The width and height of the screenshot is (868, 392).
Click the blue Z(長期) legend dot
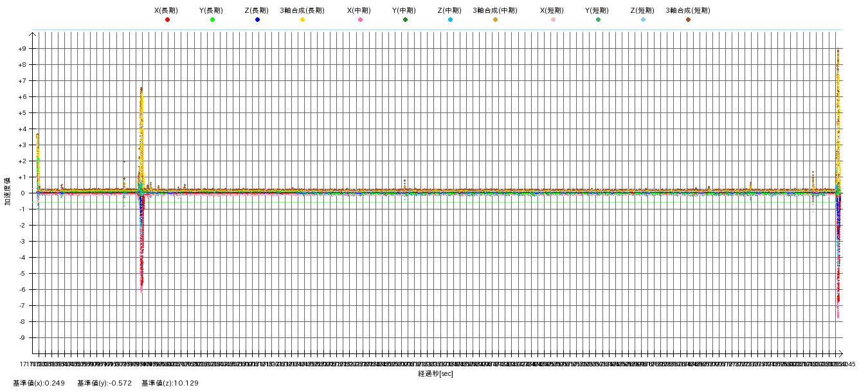click(257, 20)
